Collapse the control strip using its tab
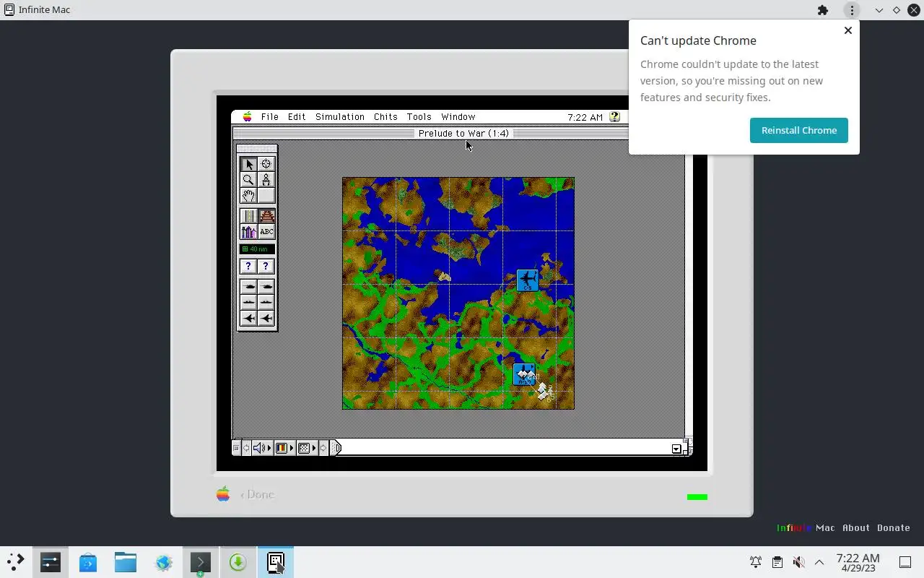The width and height of the screenshot is (924, 578). click(x=336, y=448)
